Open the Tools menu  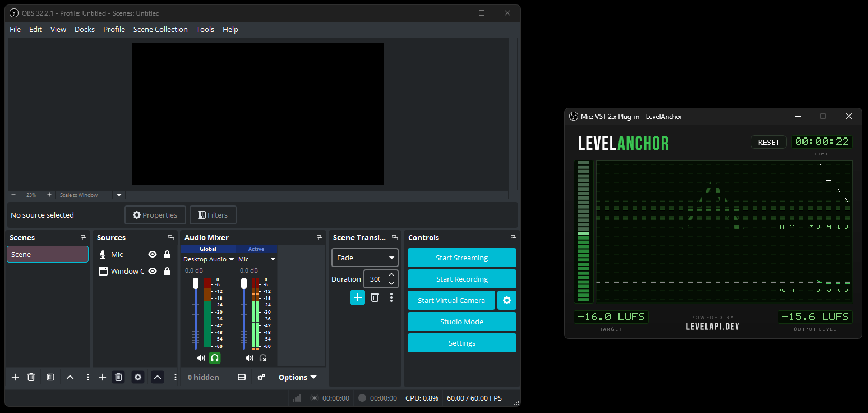tap(205, 29)
